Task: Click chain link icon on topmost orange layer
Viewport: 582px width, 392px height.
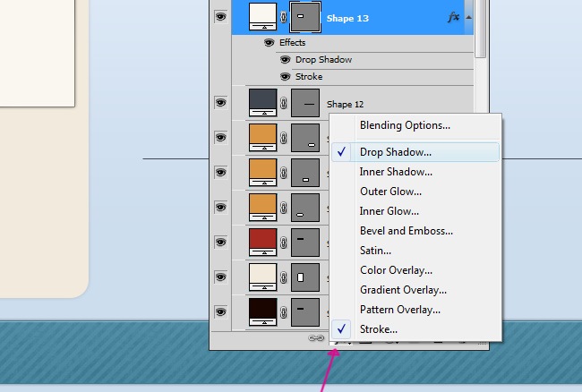Action: tap(284, 138)
